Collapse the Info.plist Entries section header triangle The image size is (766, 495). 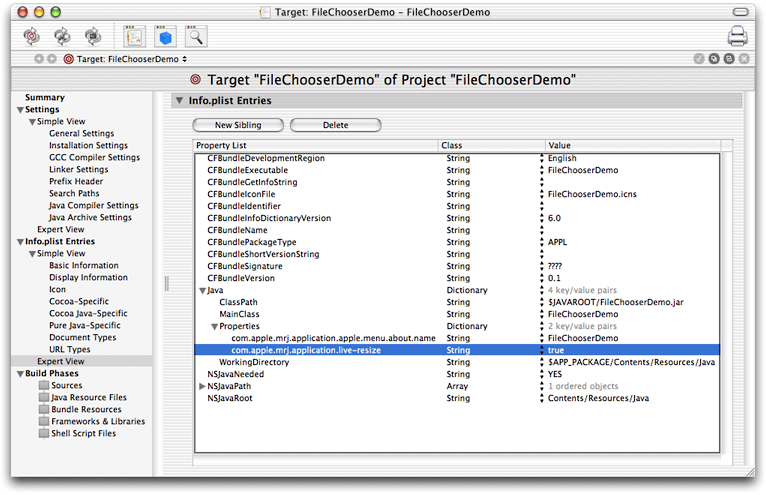(179, 100)
